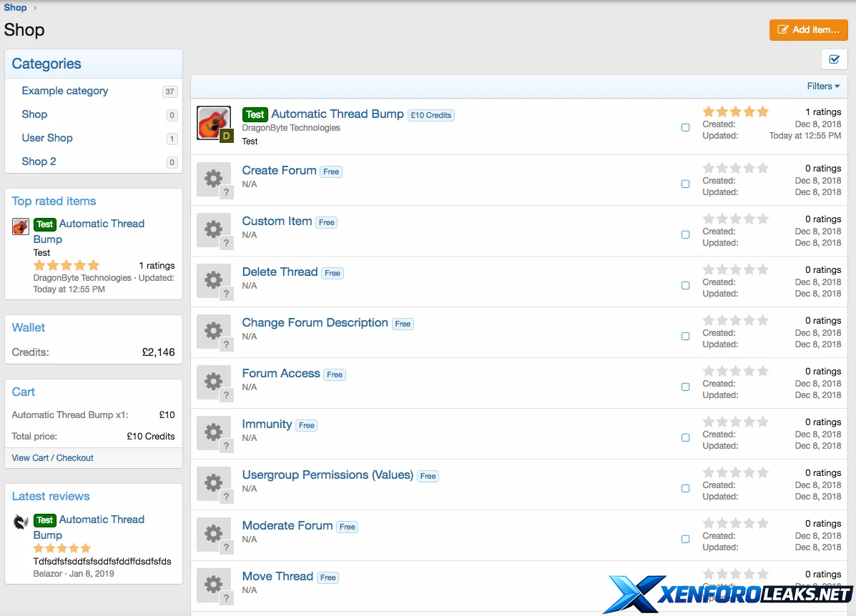Open Usergroup Permissions (Values) item
Screen dimensions: 856x616
click(328, 475)
